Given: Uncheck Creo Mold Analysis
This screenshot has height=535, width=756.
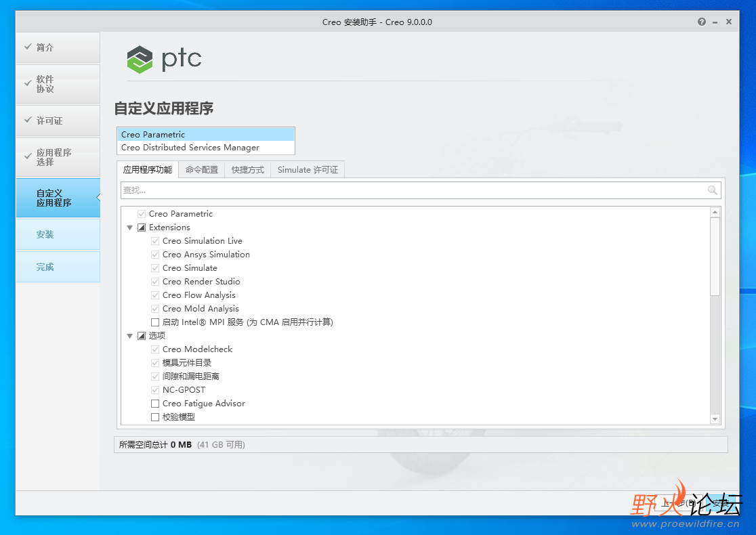Looking at the screenshot, I should (x=155, y=308).
